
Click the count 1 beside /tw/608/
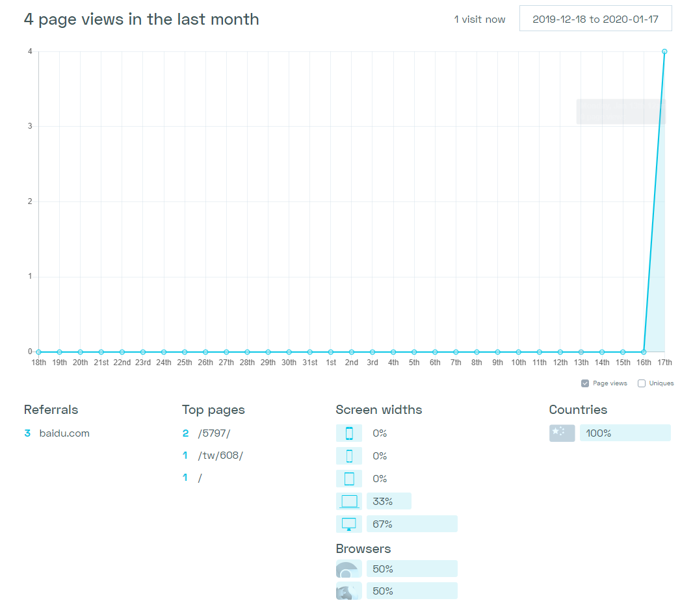point(185,456)
